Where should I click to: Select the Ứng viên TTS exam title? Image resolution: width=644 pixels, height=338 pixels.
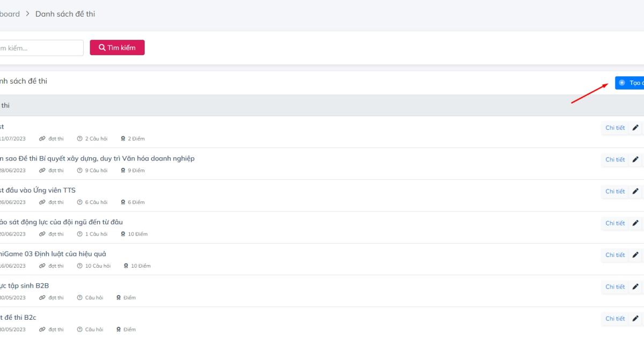click(x=39, y=190)
